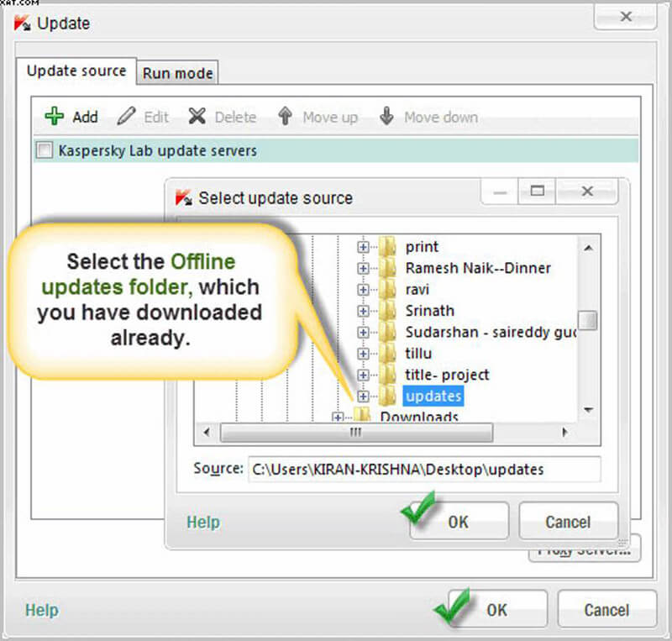This screenshot has width=672, height=641.
Task: Click Cancel in the Update window
Action: point(606,609)
